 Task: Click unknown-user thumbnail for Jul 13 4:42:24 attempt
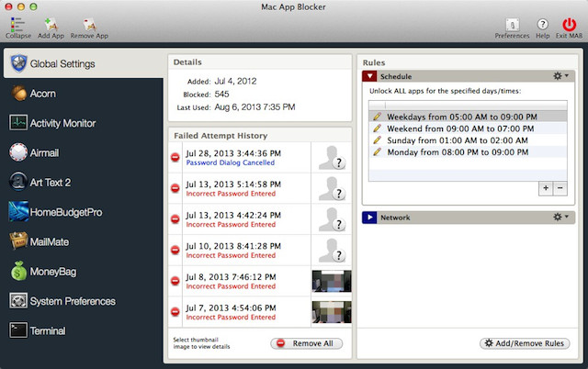pos(332,218)
